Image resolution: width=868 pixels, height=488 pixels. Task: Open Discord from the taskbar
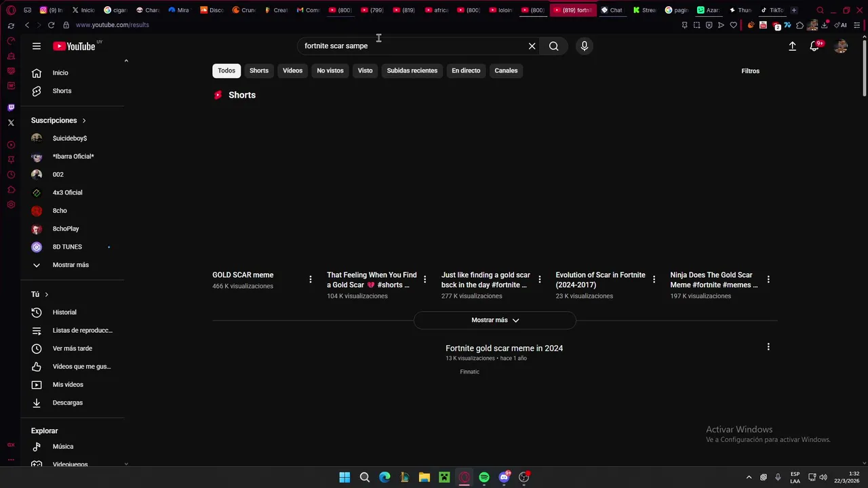point(504,477)
